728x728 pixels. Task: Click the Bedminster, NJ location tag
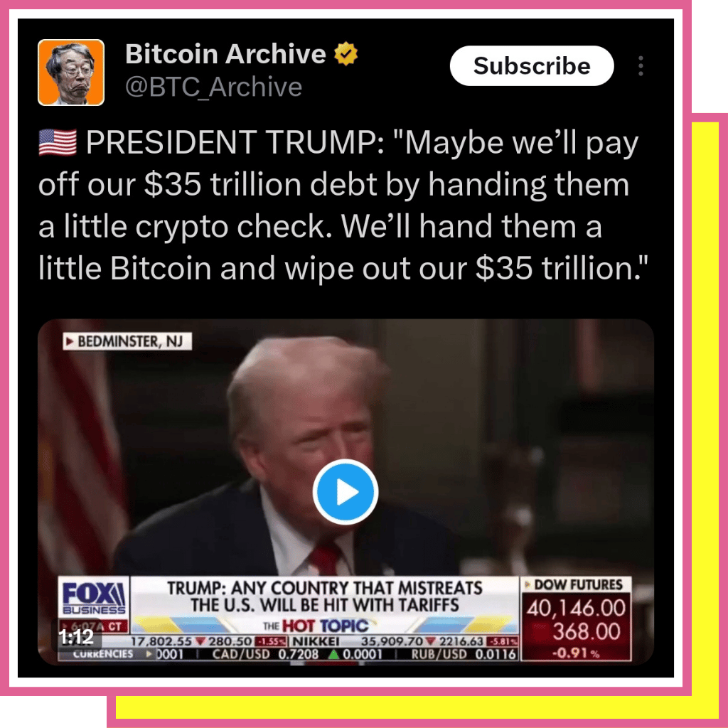point(127,341)
